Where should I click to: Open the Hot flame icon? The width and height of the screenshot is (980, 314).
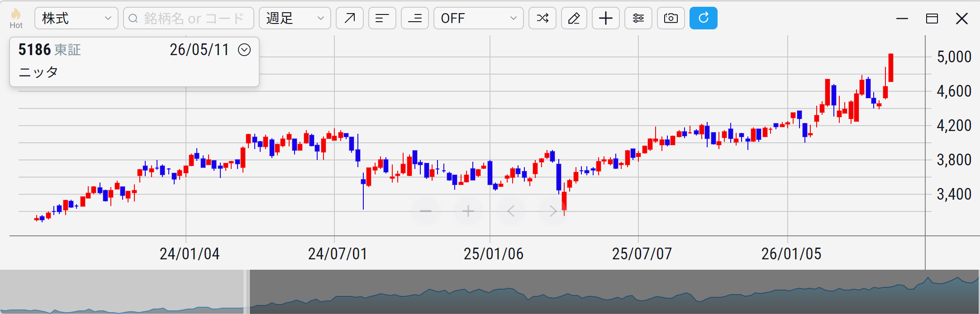tap(16, 19)
